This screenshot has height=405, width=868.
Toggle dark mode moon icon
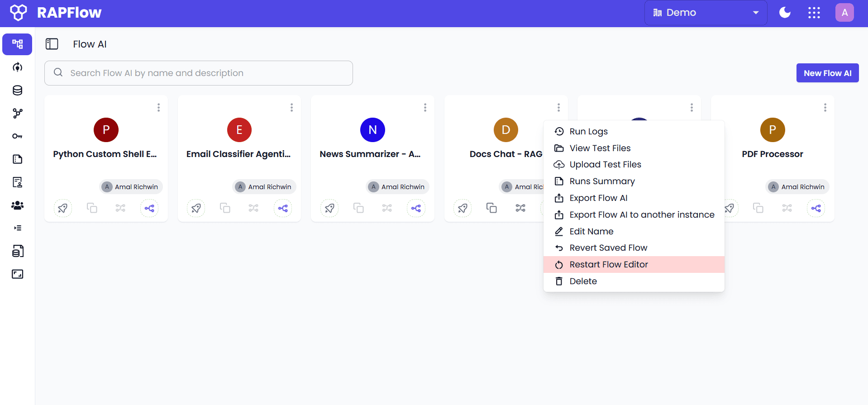coord(785,13)
